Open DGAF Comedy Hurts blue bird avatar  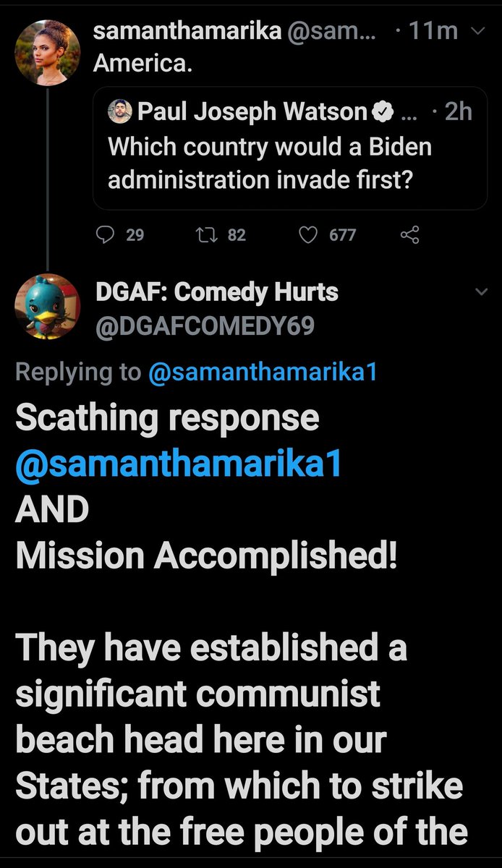tap(48, 306)
